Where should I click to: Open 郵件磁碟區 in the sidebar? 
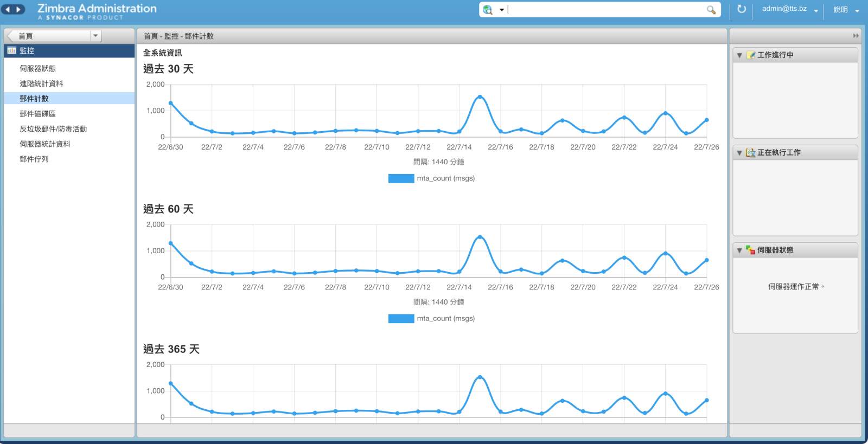coord(37,114)
